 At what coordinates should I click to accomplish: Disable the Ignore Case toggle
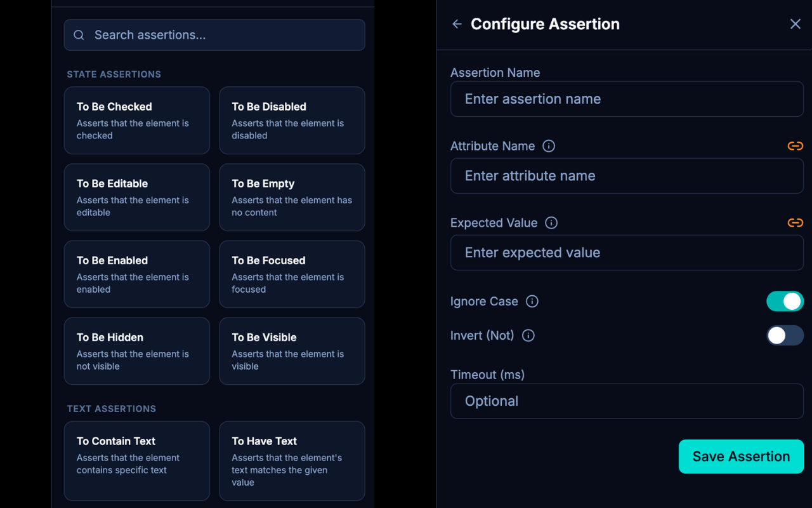click(785, 302)
